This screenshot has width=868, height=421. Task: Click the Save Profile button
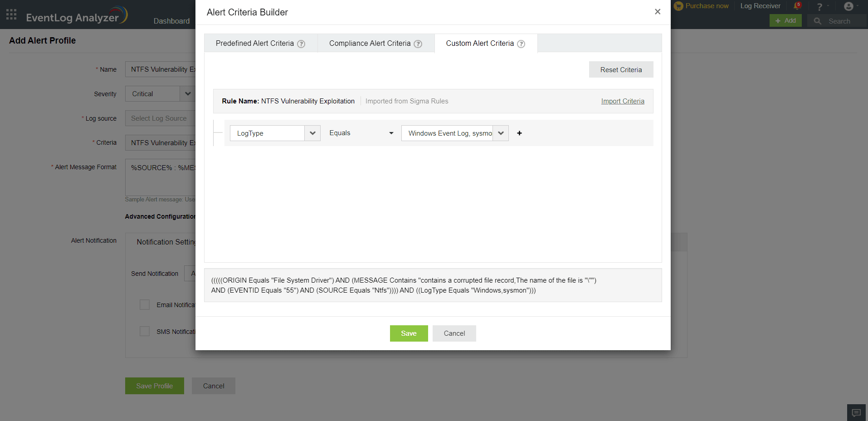tap(155, 386)
